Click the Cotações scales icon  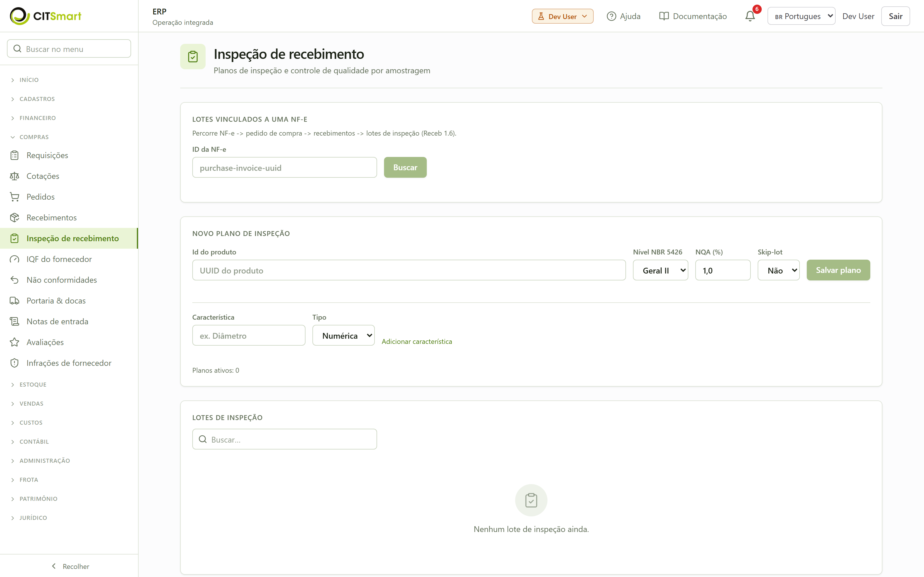pyautogui.click(x=14, y=176)
